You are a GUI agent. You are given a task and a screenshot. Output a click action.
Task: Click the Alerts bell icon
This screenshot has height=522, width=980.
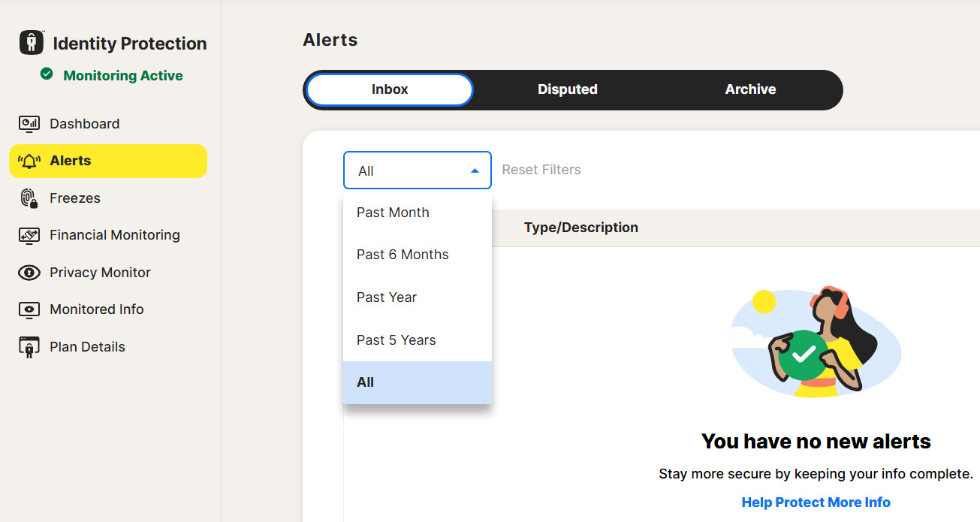pos(29,161)
